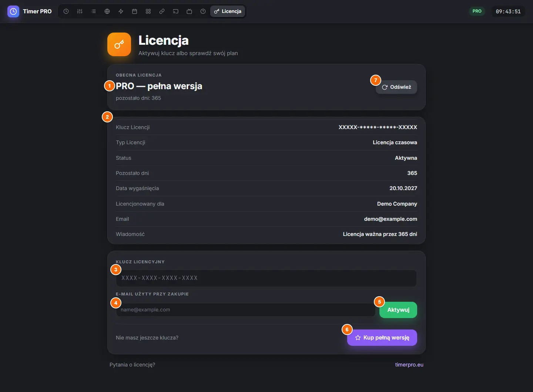Click the demo@example.com email value
This screenshot has width=533, height=392.
390,219
